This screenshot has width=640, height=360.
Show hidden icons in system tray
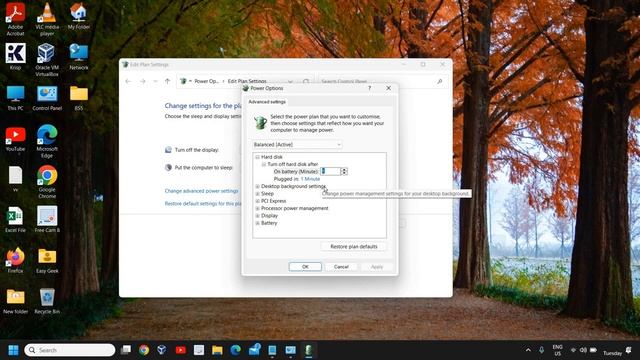528,350
